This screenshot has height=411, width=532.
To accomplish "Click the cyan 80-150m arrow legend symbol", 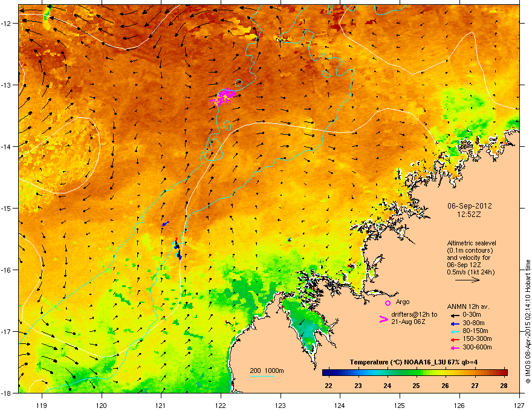I will pyautogui.click(x=455, y=331).
